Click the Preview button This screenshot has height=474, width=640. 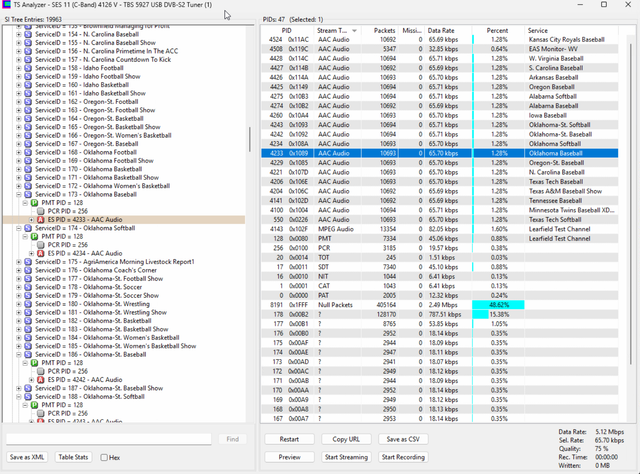coord(289,457)
